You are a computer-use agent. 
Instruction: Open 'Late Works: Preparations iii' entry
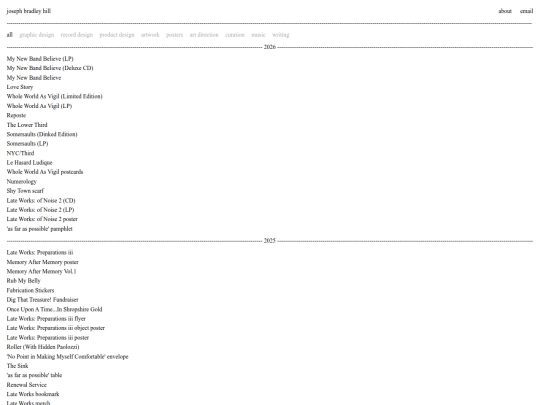tap(40, 252)
